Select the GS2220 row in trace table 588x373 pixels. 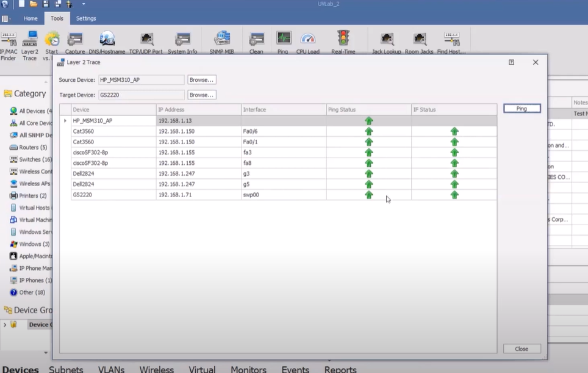[x=284, y=195]
